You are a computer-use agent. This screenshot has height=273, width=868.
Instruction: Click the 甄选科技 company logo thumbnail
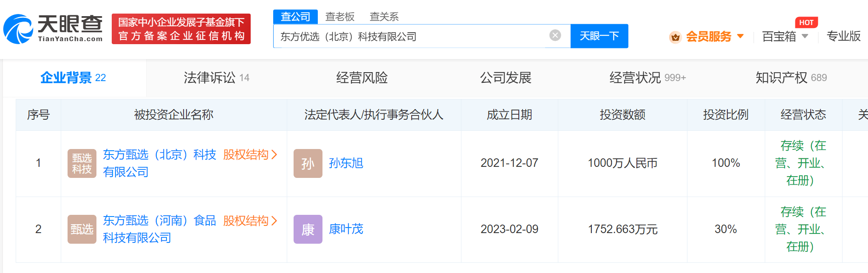(82, 163)
